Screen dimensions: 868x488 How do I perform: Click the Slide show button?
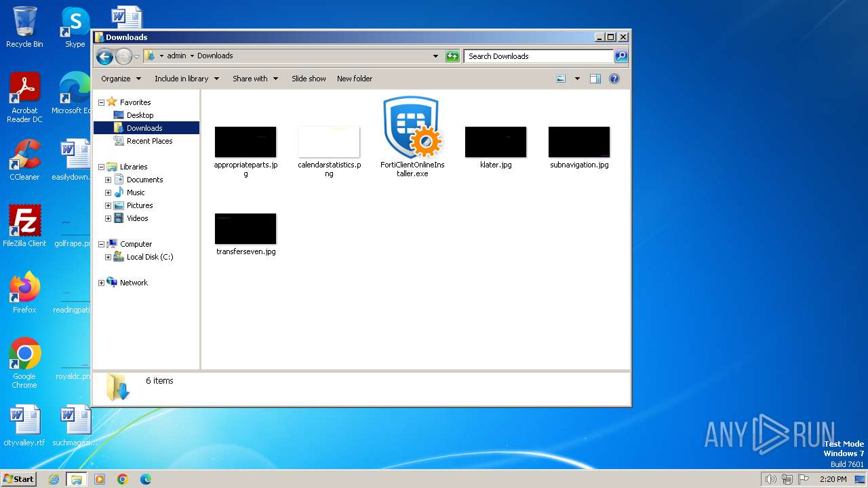click(309, 79)
